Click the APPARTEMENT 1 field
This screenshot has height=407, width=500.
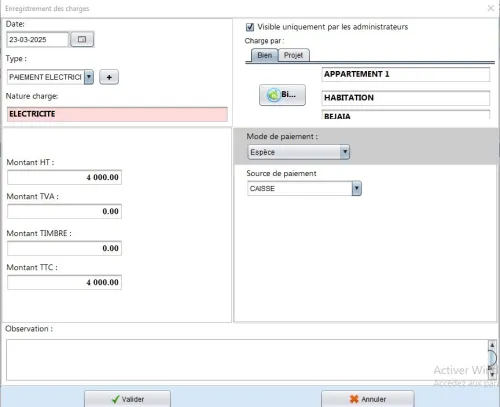[406, 74]
